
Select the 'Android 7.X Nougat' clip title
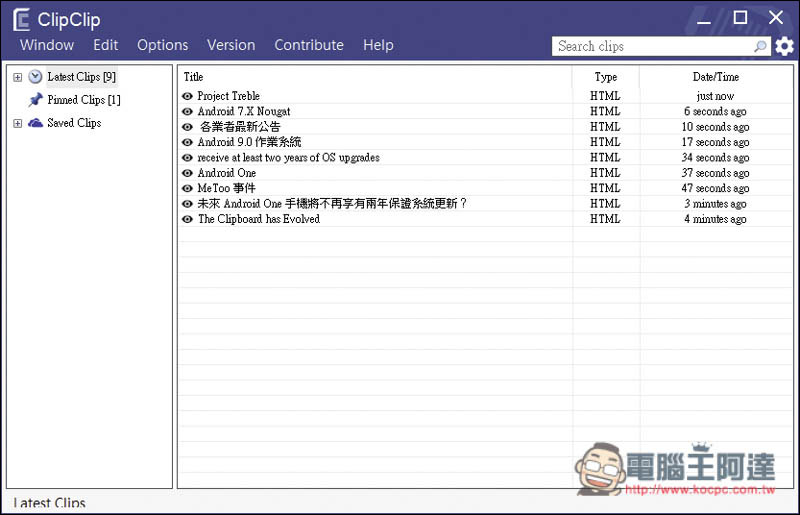(x=244, y=111)
